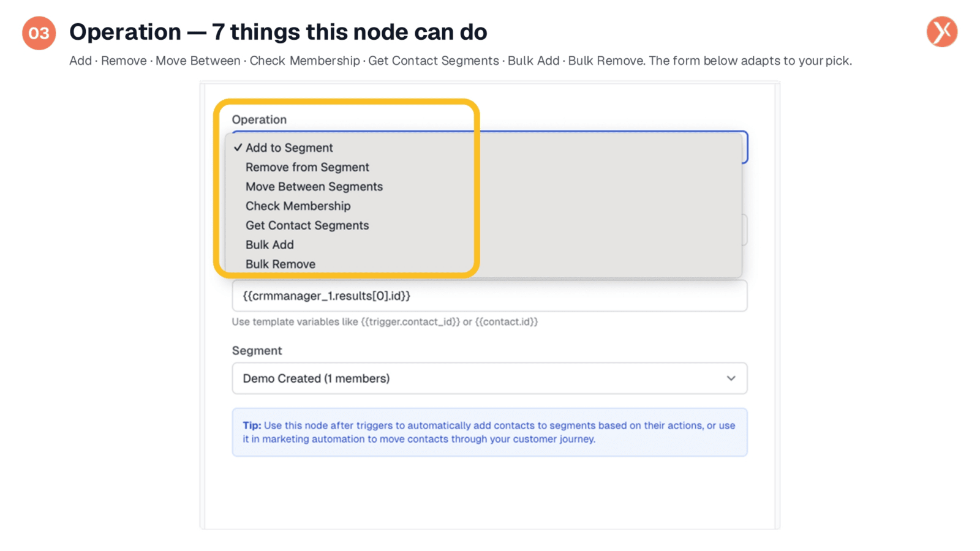Viewport: 980px width, 551px height.
Task: Click the checkmark beside Add to Segment
Action: pos(238,148)
